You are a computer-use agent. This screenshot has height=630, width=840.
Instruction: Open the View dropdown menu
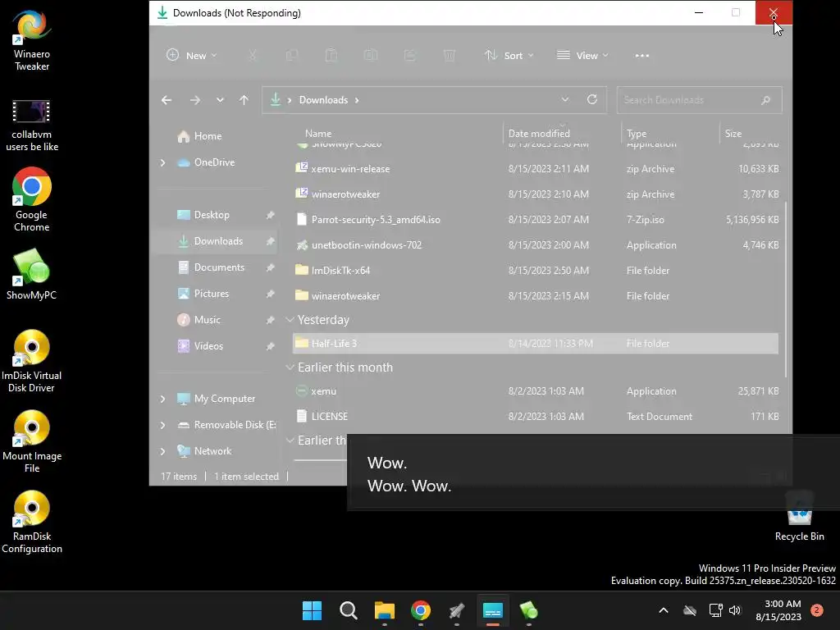point(582,55)
